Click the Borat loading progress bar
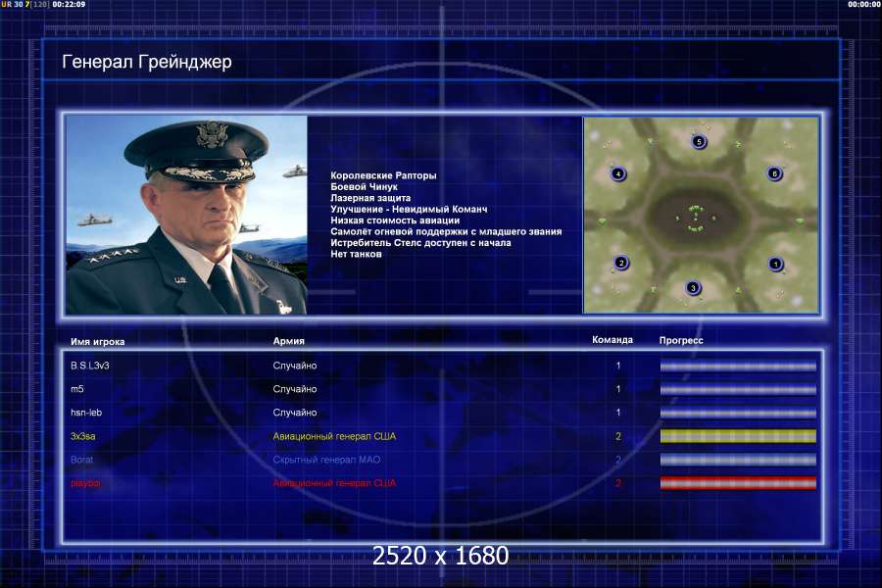Viewport: 882px width, 588px height. click(738, 460)
